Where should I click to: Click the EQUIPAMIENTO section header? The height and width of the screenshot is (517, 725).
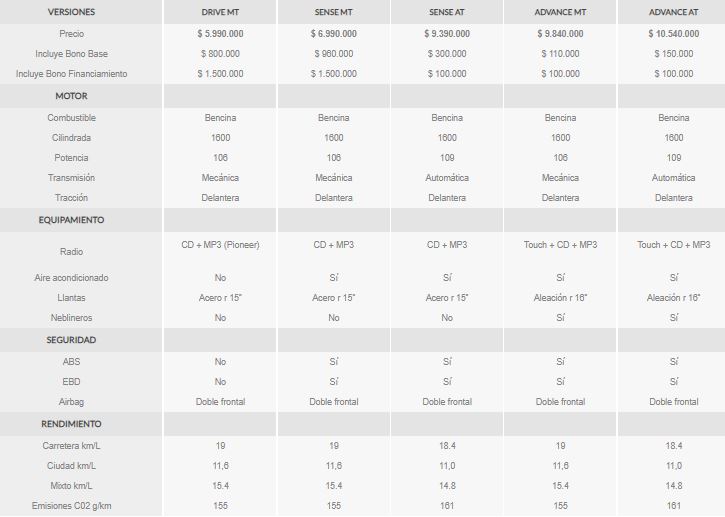coord(71,220)
